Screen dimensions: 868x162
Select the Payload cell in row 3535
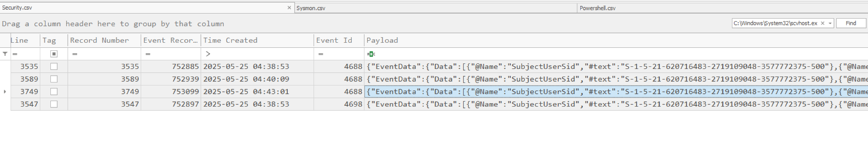(x=616, y=66)
